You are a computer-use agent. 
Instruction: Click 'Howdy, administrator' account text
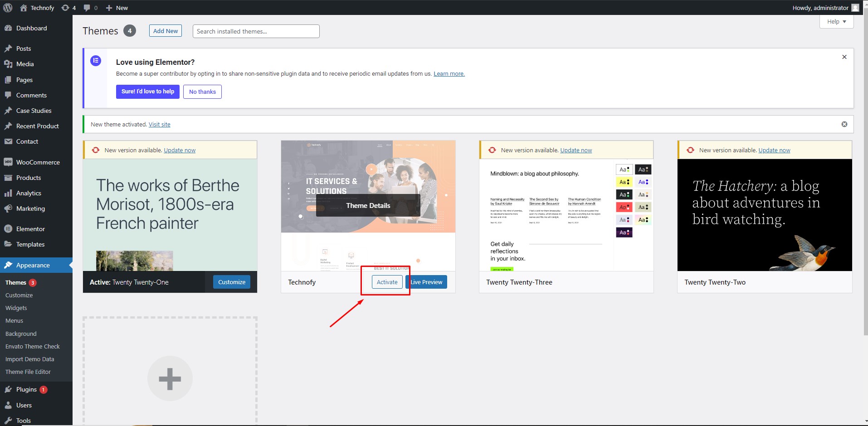[820, 8]
